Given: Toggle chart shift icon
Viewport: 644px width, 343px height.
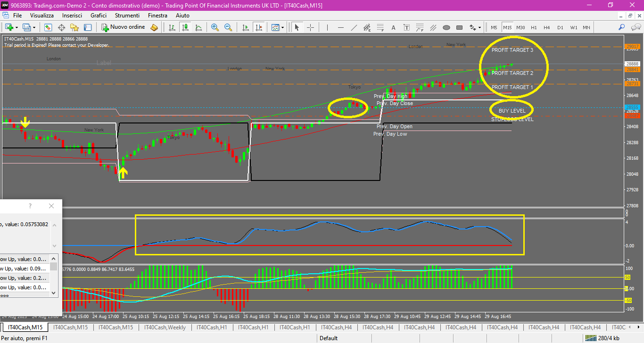Looking at the screenshot, I should click(258, 27).
